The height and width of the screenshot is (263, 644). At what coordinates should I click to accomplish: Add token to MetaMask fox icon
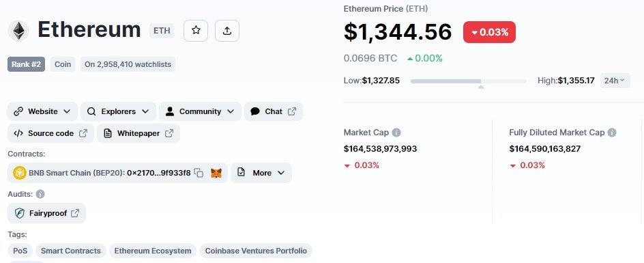point(216,173)
